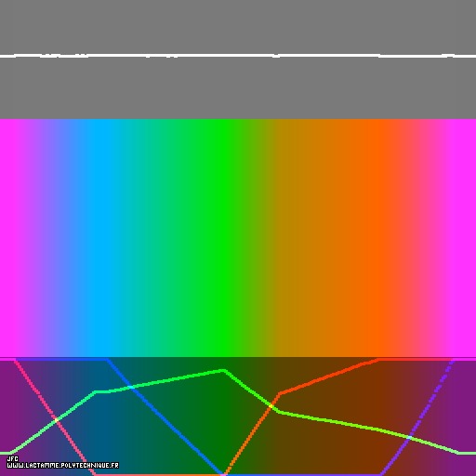
Task: Click the peak of the green curve
Action: pyautogui.click(x=223, y=370)
